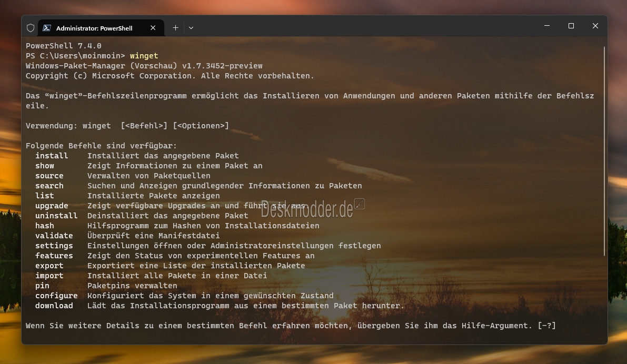Click the 'export' command name

pyautogui.click(x=49, y=266)
